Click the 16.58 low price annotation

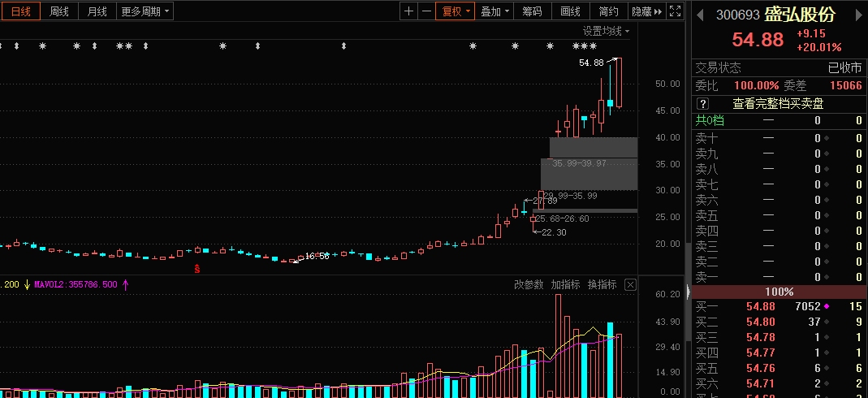click(317, 257)
